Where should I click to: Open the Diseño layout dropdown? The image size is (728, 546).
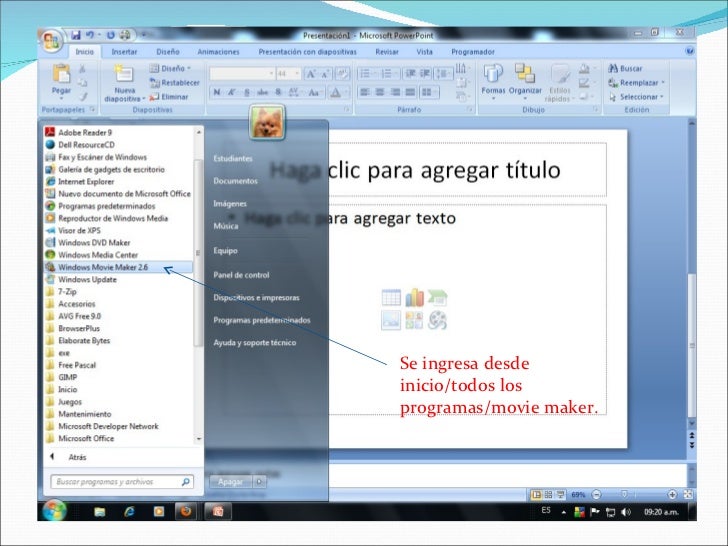click(x=170, y=68)
